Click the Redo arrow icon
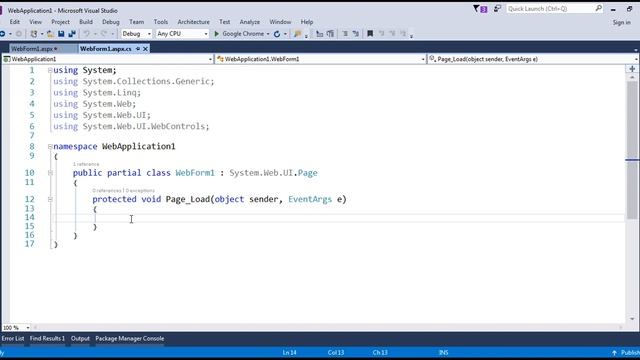640x360 pixels. point(104,34)
